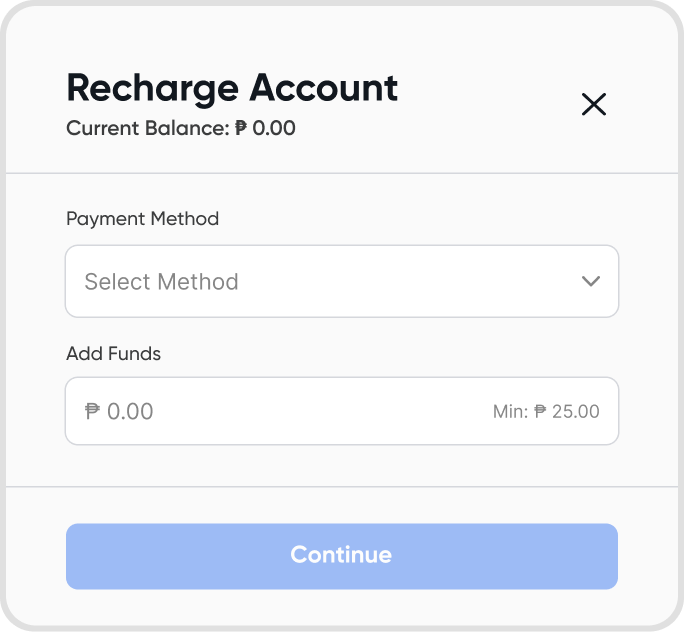The height and width of the screenshot is (632, 684).
Task: Select the 'Select Method' placeholder text
Action: (161, 281)
